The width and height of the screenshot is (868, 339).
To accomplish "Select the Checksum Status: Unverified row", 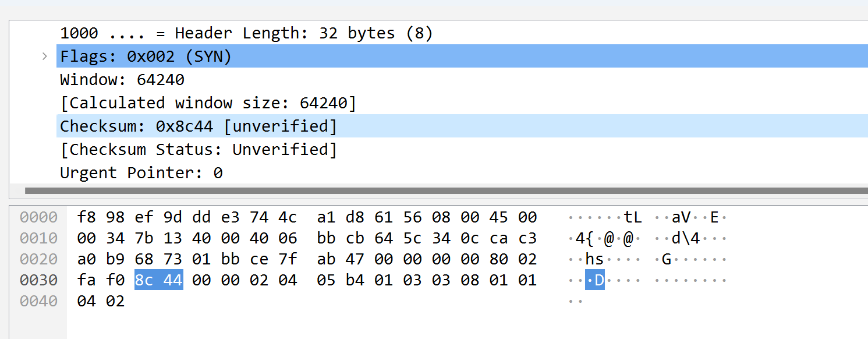I will 462,150.
